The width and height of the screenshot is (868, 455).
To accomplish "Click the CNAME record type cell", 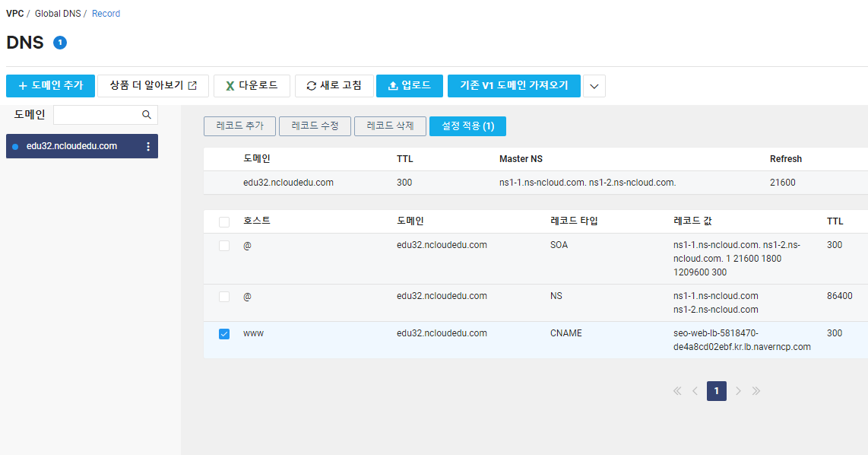I will 565,333.
